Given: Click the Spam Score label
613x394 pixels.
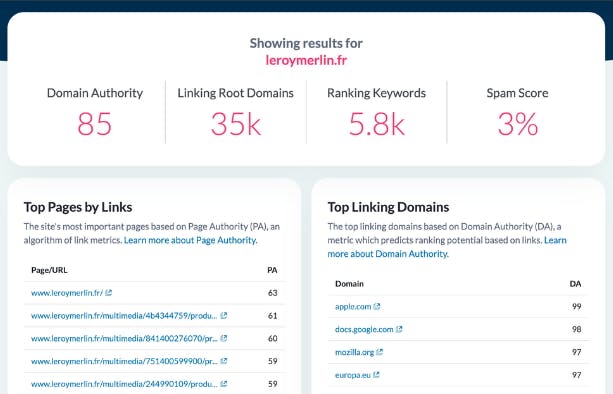Looking at the screenshot, I should [517, 93].
